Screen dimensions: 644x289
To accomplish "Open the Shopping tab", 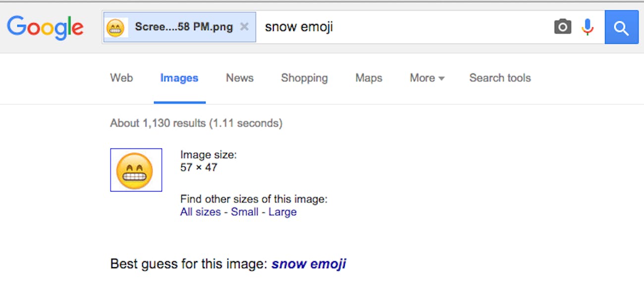I will point(304,78).
